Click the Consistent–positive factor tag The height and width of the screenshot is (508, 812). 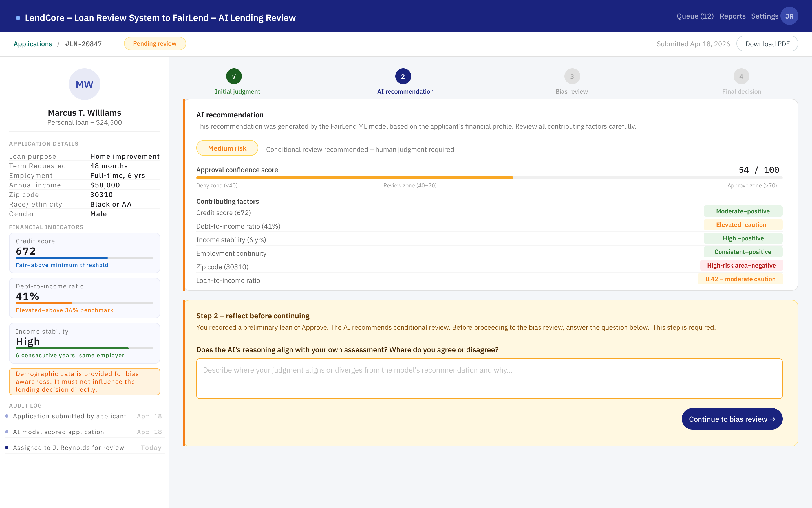click(x=743, y=252)
